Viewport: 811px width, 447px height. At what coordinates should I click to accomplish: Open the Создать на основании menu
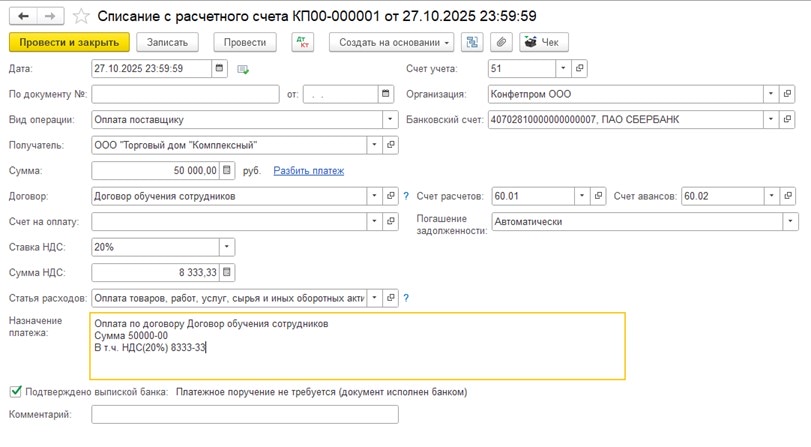pos(395,42)
